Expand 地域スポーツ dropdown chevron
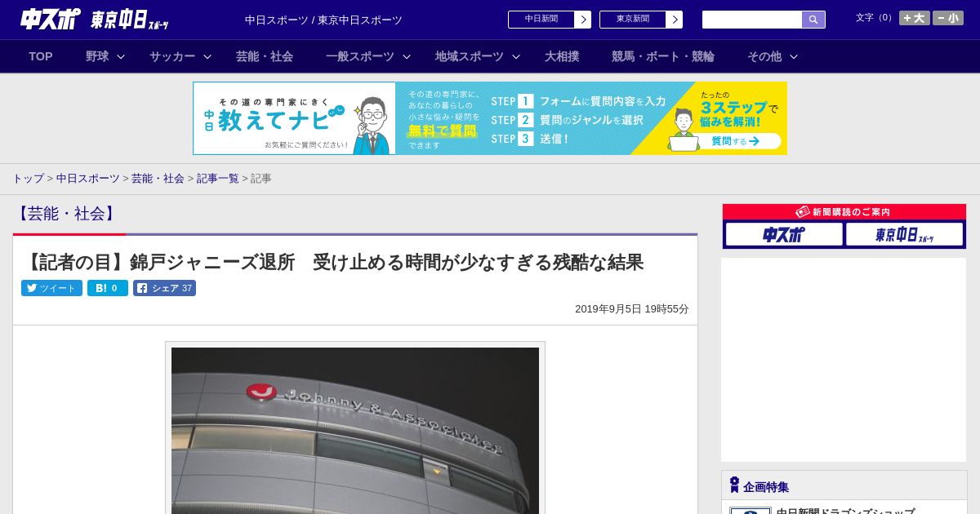The height and width of the screenshot is (514, 980). coord(516,56)
